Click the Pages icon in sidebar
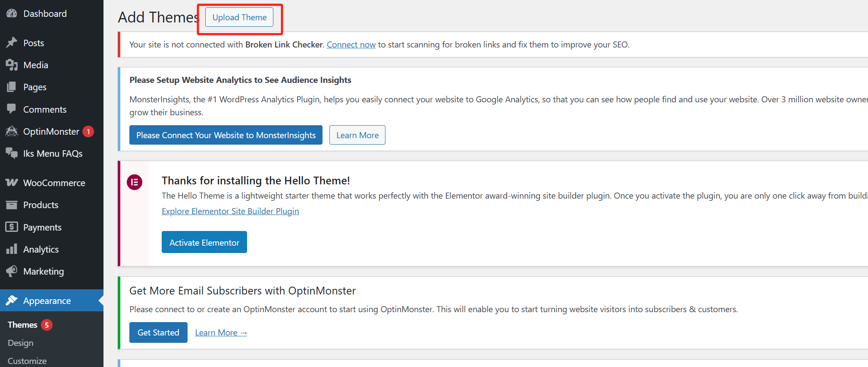This screenshot has height=367, width=868. [12, 87]
